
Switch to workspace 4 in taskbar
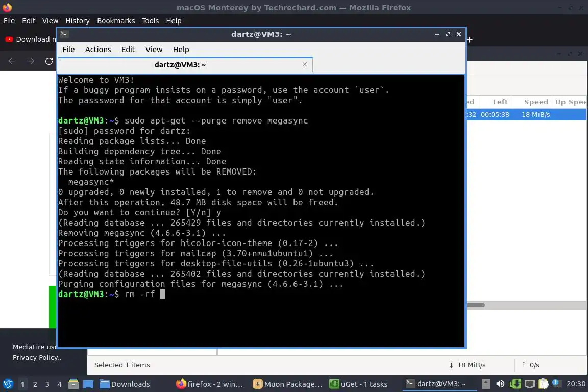60,384
